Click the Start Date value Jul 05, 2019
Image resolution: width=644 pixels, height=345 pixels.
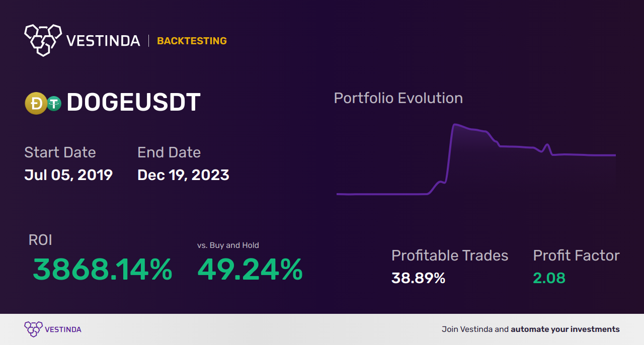[x=68, y=175]
